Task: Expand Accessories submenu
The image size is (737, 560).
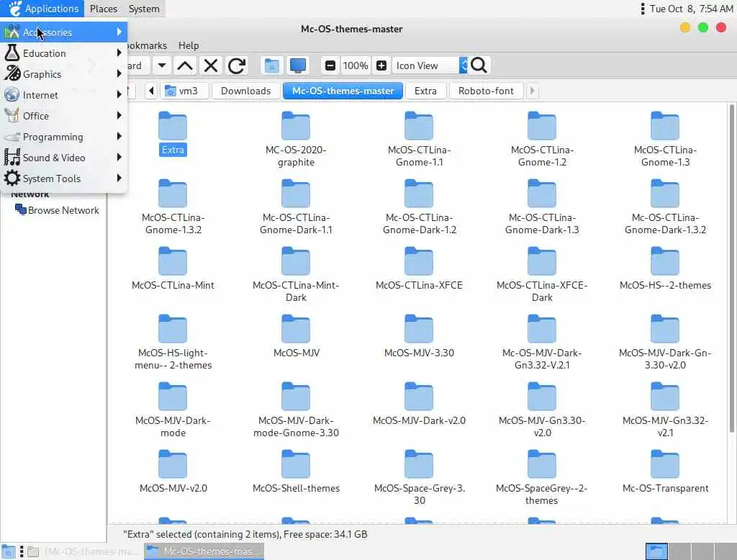Action: (64, 32)
